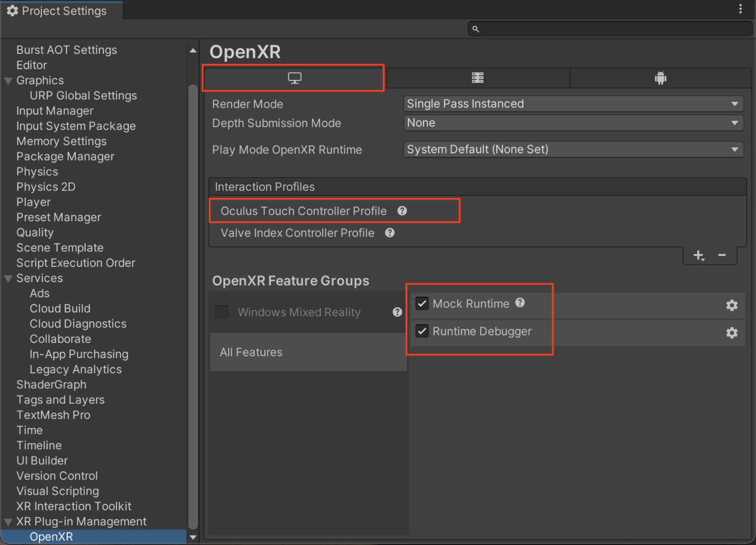Add an interaction profile with plus button

(x=699, y=256)
